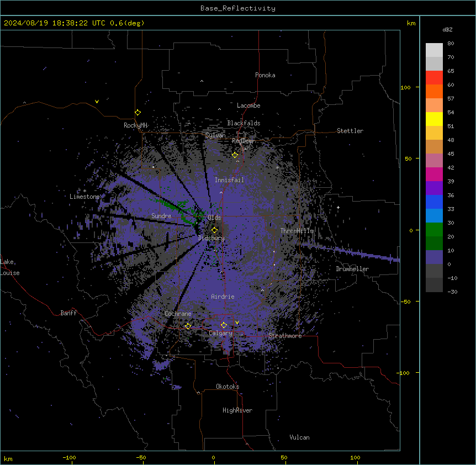The width and height of the screenshot is (476, 465).
Task: Pick the light gray 70-80 dBZ legend swatch
Action: pos(434,50)
